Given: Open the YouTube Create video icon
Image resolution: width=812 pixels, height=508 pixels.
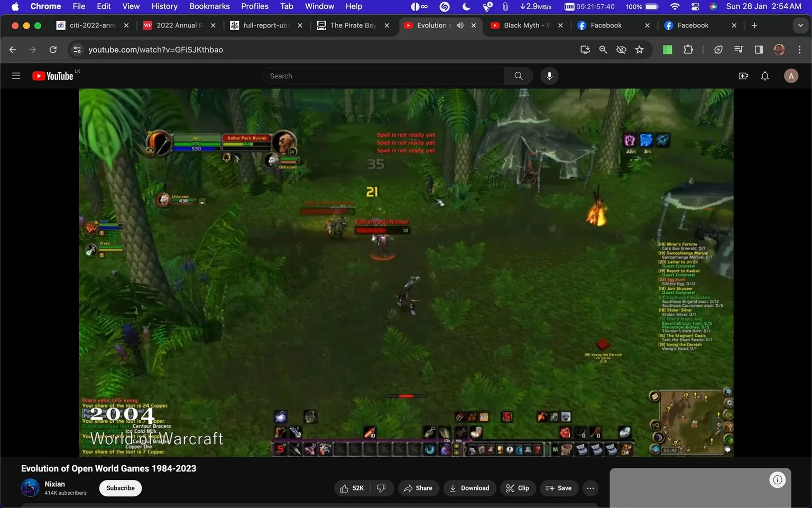Looking at the screenshot, I should pyautogui.click(x=743, y=76).
